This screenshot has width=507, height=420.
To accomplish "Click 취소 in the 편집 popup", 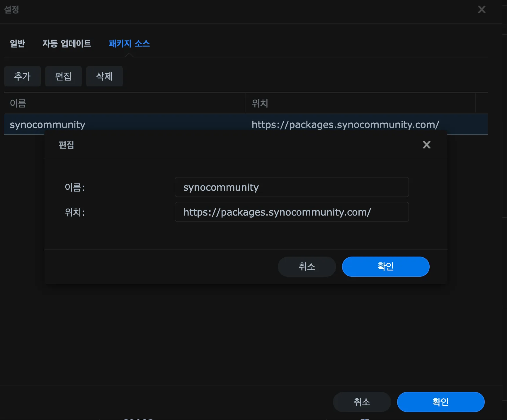I will [x=307, y=267].
